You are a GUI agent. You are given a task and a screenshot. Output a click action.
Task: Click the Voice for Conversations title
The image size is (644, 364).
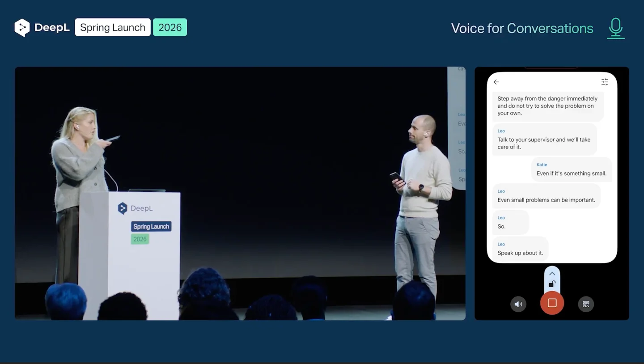tap(522, 28)
